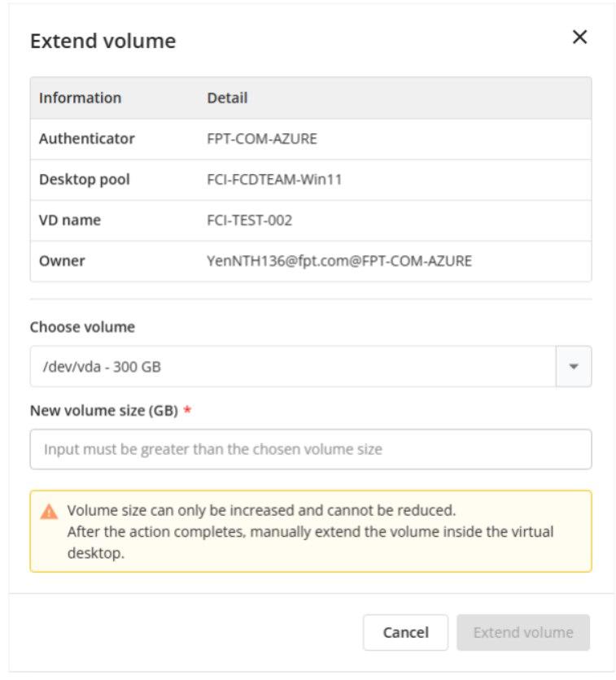The height and width of the screenshot is (680, 616).
Task: Select the YenNTH136@fpt.com owner value
Action: coord(339,261)
